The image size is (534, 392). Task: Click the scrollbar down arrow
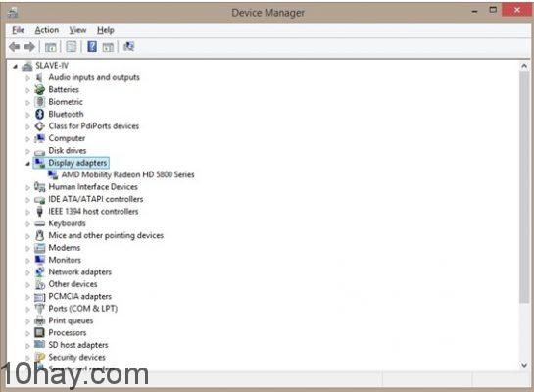[524, 365]
